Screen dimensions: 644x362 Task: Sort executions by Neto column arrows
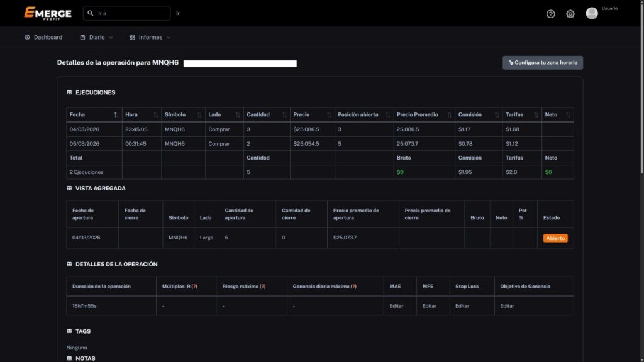[568, 115]
